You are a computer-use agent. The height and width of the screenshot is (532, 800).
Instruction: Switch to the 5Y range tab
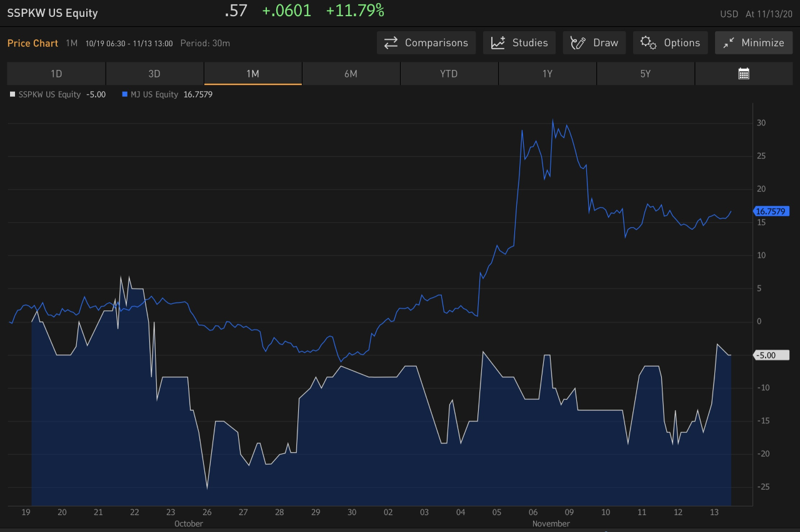click(646, 74)
